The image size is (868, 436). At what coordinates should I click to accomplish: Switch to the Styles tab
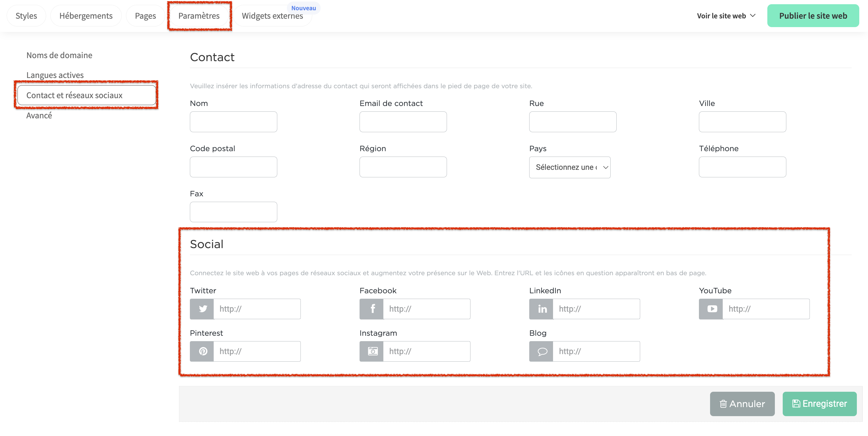point(26,16)
